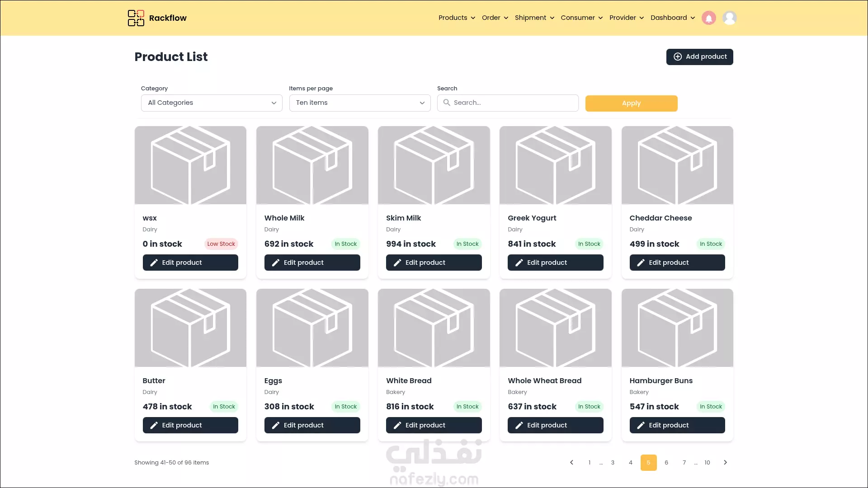Open the Greek Yogurt product thumbnail
The width and height of the screenshot is (868, 488).
point(556,165)
